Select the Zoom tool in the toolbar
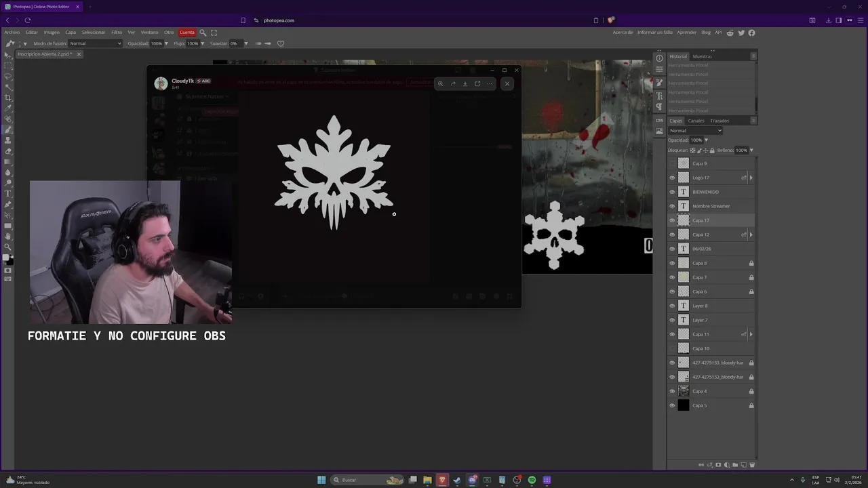The width and height of the screenshot is (868, 488). pos(8,247)
